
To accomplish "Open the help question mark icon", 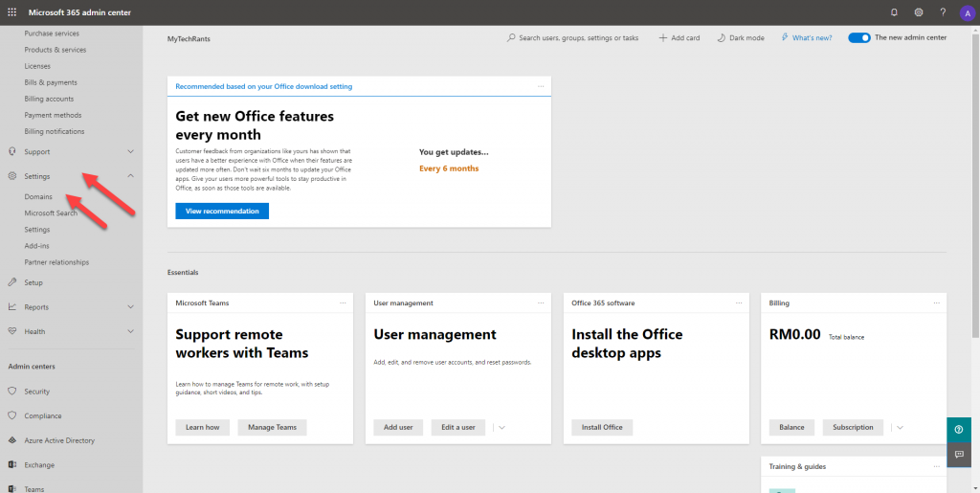I will 943,12.
